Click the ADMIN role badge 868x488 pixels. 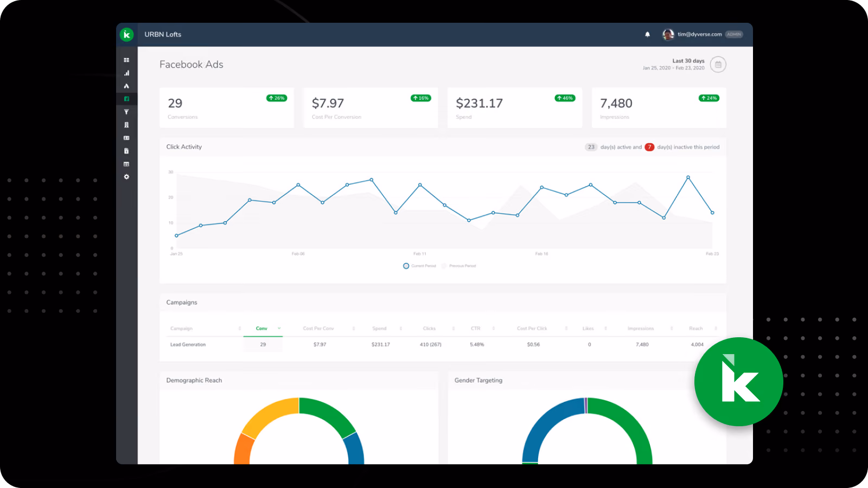(734, 34)
